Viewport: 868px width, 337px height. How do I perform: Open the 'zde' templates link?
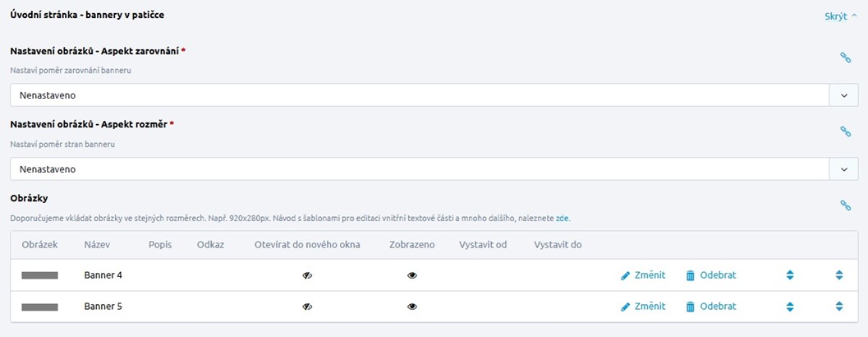(563, 219)
